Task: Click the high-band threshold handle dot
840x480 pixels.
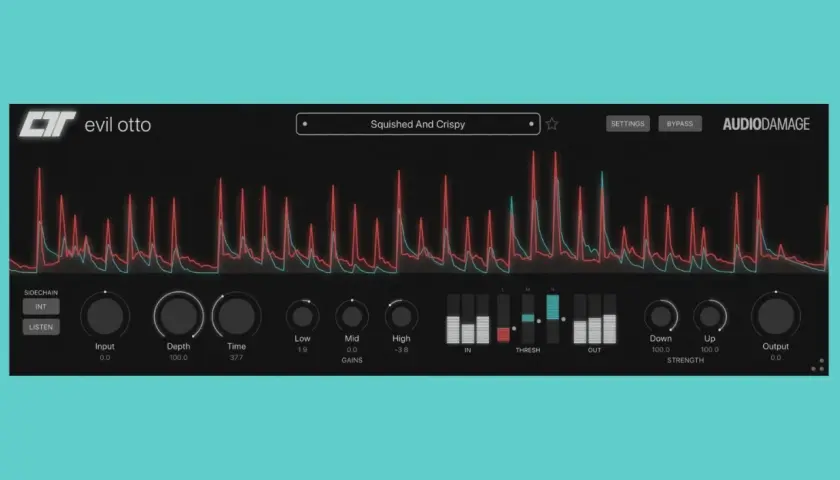Action: [564, 319]
